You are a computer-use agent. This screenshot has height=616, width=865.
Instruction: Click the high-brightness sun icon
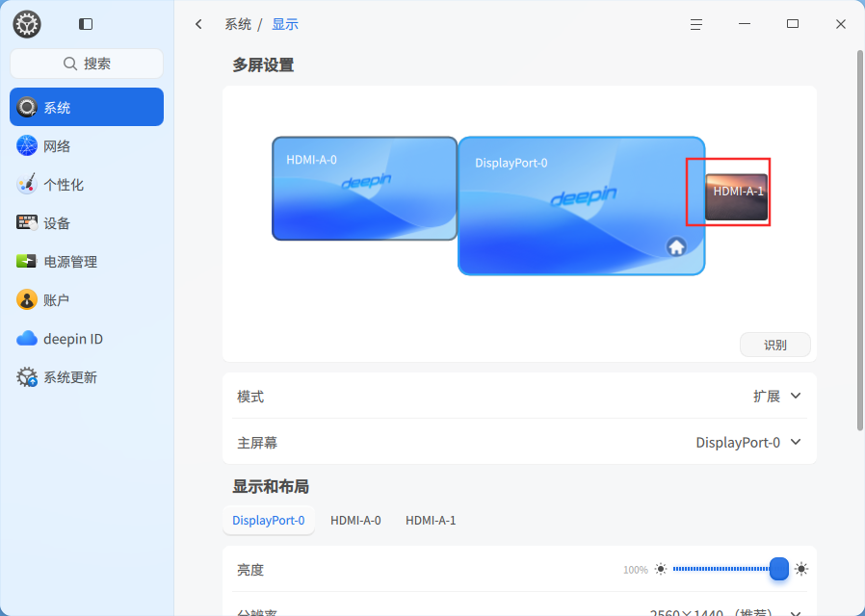click(x=801, y=569)
